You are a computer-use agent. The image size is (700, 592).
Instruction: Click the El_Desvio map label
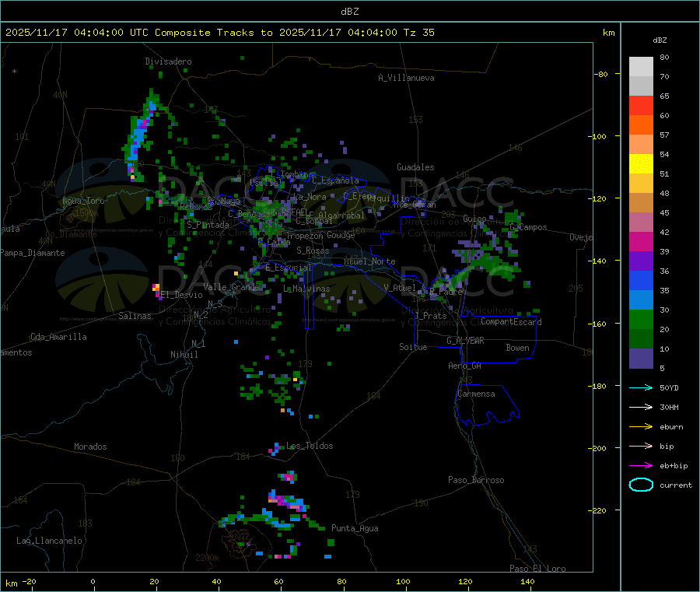click(182, 295)
